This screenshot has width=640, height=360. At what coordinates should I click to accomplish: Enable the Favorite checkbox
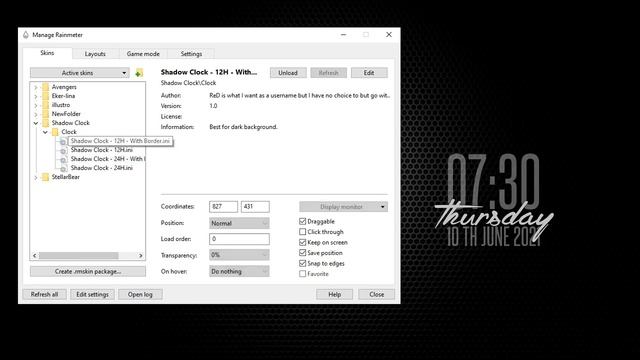pyautogui.click(x=302, y=274)
